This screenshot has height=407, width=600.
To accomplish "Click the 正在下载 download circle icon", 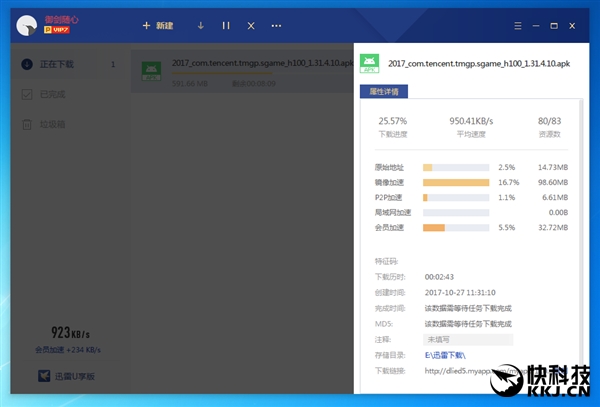I will (x=27, y=64).
